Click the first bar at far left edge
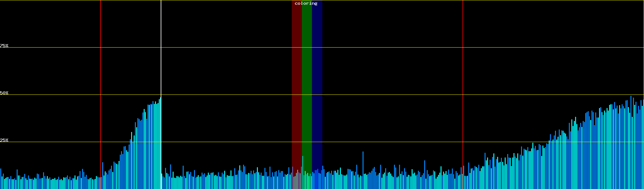This screenshot has height=189, width=644. pos(1,179)
